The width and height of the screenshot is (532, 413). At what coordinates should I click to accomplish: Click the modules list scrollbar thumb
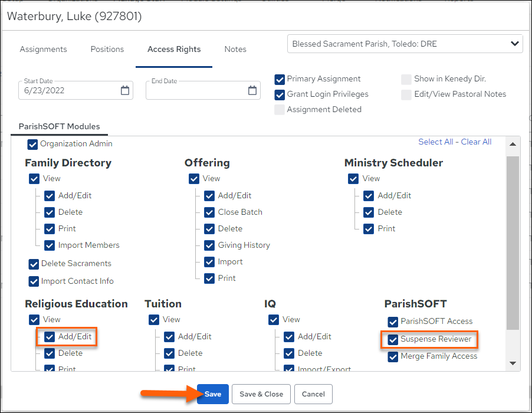pos(513,243)
